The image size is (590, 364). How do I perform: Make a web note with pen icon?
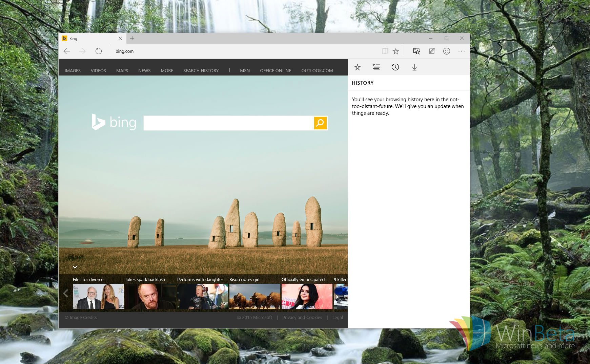click(432, 51)
